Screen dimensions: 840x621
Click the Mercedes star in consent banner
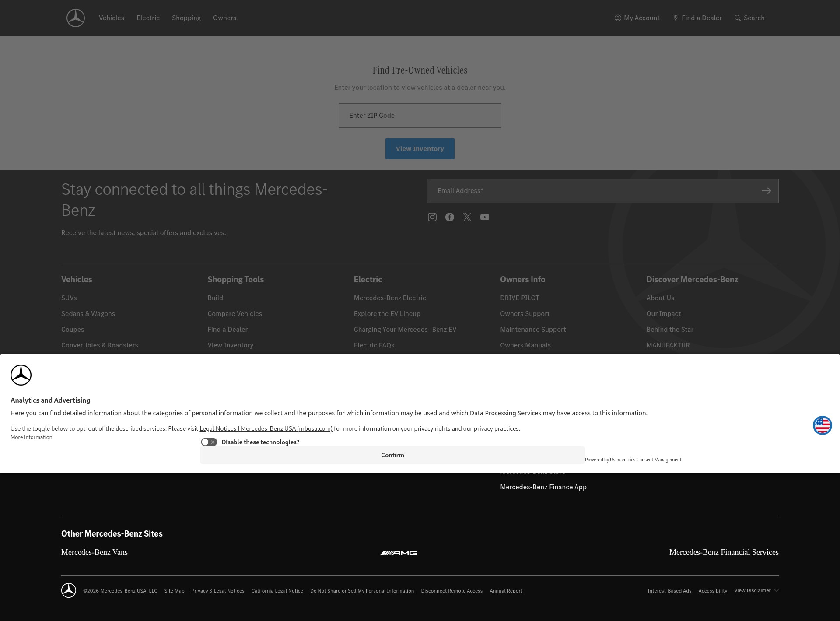pyautogui.click(x=21, y=375)
